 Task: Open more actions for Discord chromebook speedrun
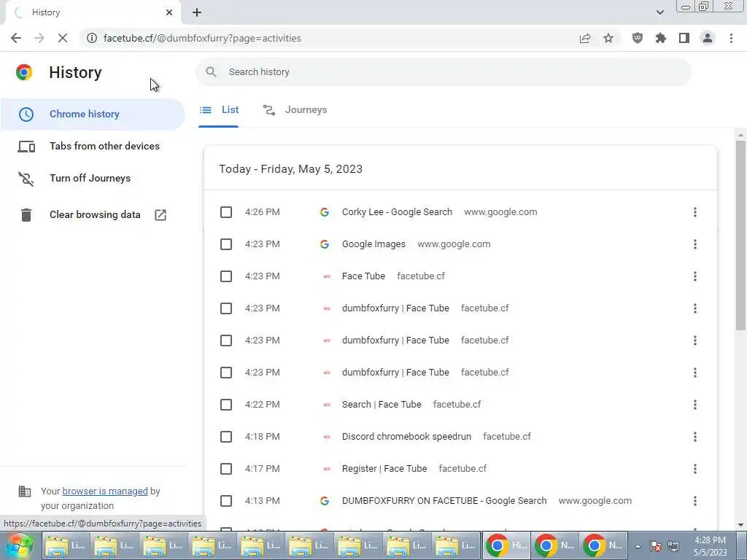click(695, 437)
